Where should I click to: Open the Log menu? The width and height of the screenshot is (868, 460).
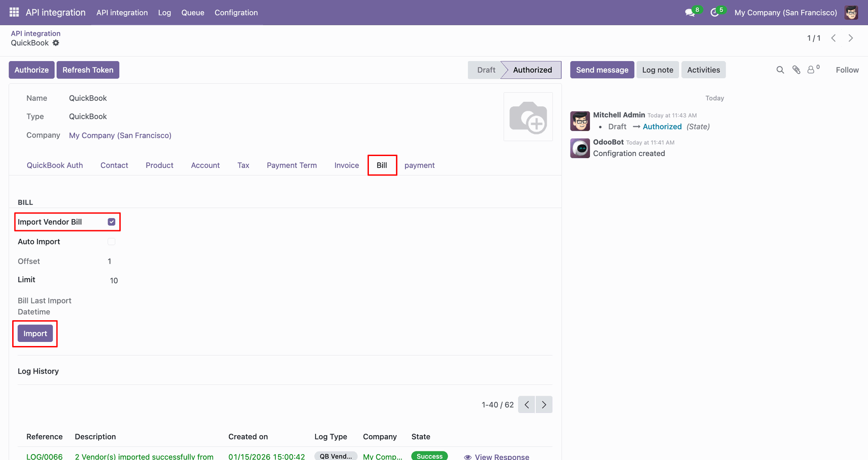coord(165,13)
